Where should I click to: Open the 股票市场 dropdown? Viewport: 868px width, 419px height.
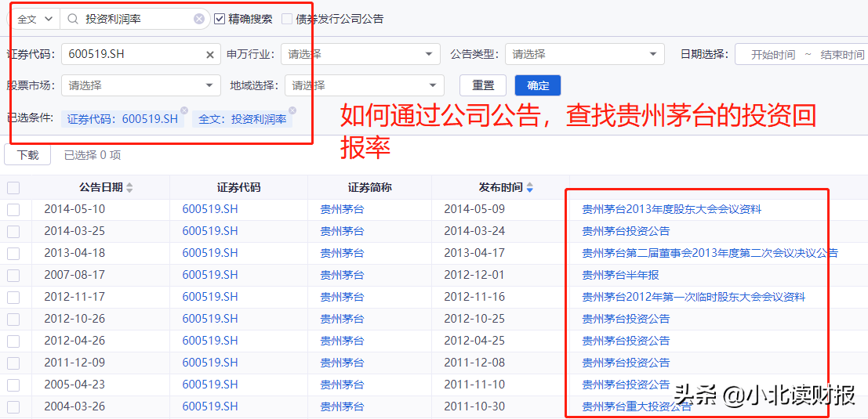141,85
